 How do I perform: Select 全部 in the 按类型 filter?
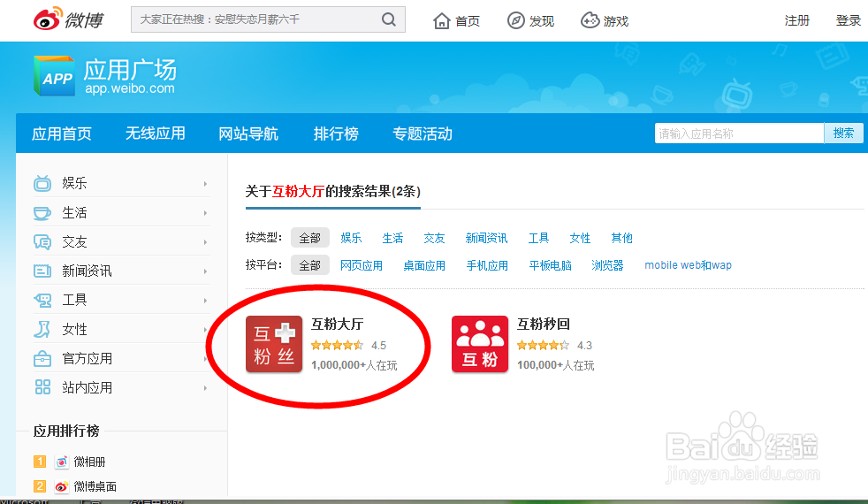pos(310,238)
